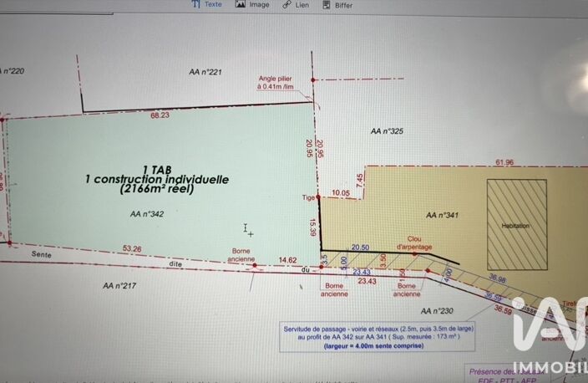Click the Tige marker label
Screen dimensions: 588x383
pyautogui.click(x=308, y=197)
